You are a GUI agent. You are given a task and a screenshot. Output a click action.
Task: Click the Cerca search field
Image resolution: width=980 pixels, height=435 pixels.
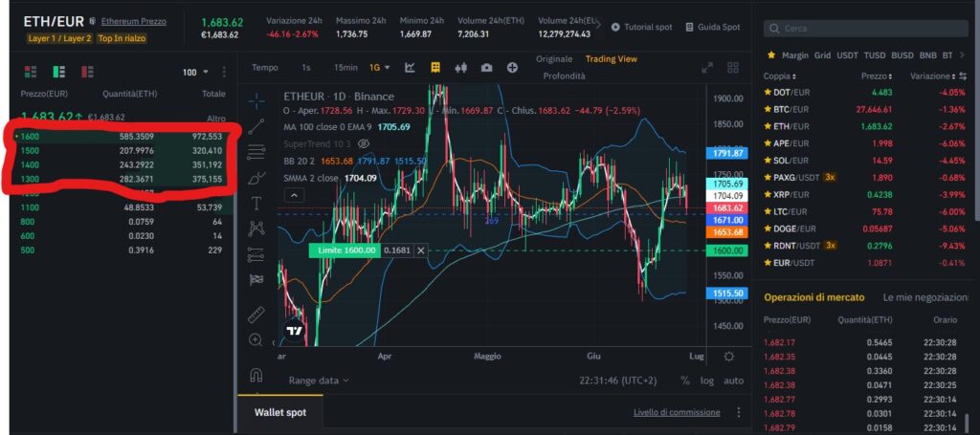tap(865, 29)
